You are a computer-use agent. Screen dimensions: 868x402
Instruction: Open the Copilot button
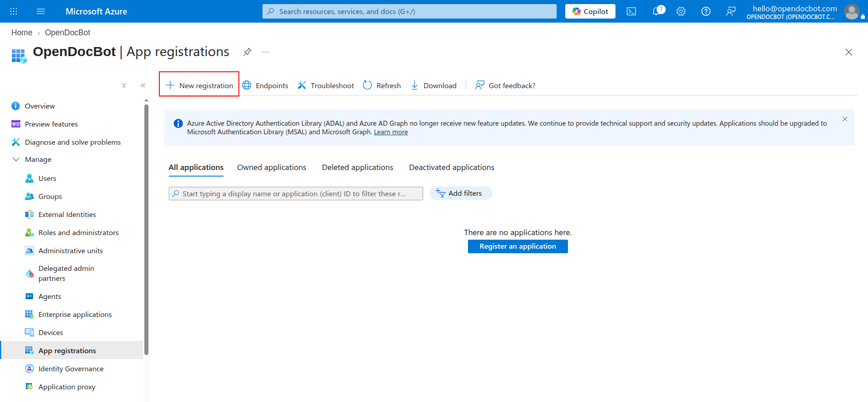(590, 11)
